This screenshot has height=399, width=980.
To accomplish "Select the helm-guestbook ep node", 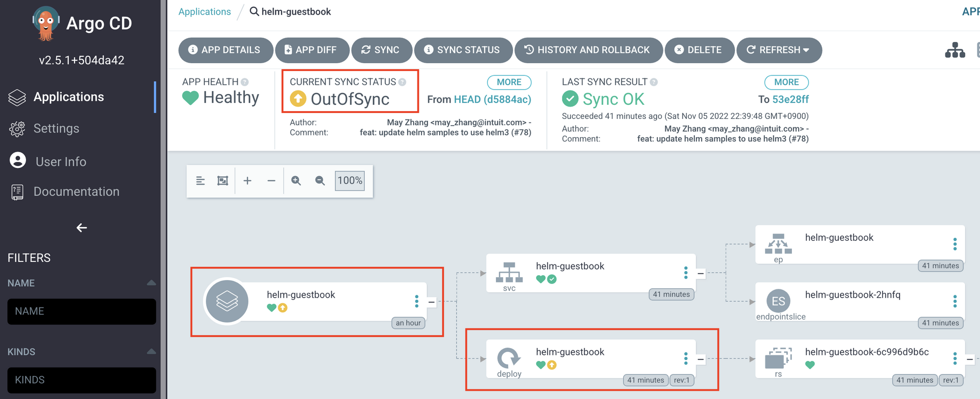I will (860, 244).
